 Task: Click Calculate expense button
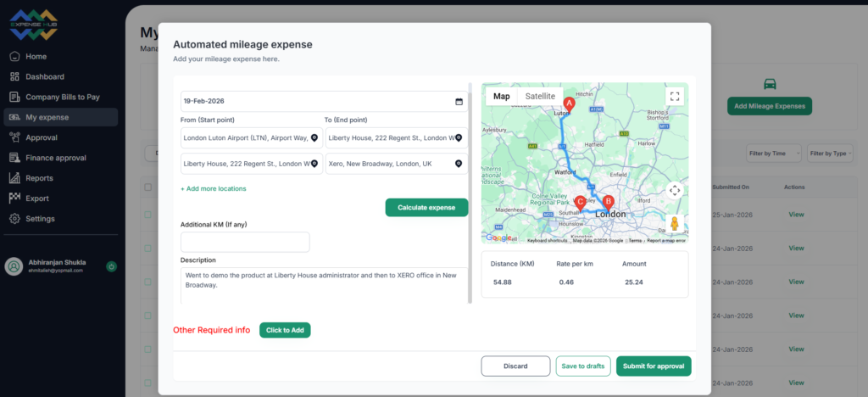point(426,208)
